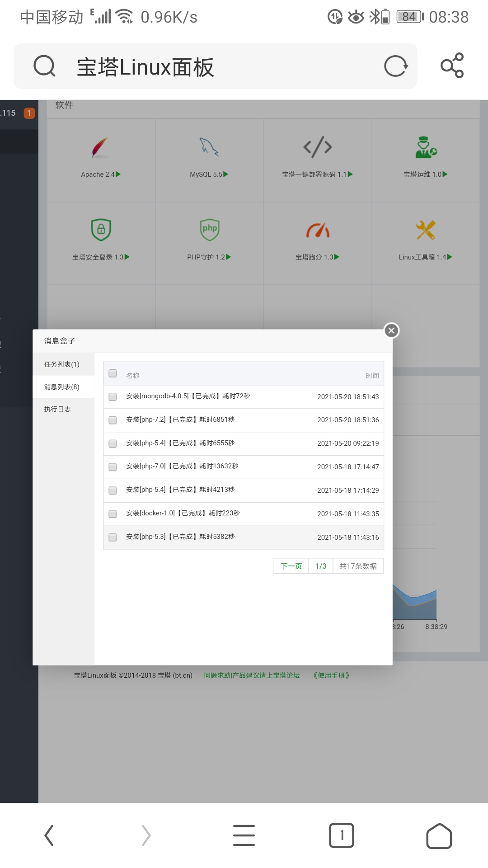Expand the arrow next to PHP守护 1.2

click(x=228, y=257)
